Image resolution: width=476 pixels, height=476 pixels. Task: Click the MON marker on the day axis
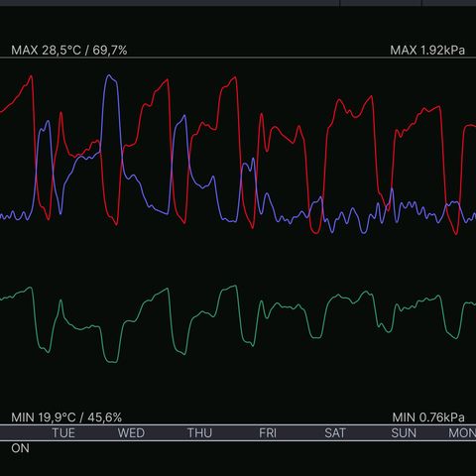[x=462, y=433]
